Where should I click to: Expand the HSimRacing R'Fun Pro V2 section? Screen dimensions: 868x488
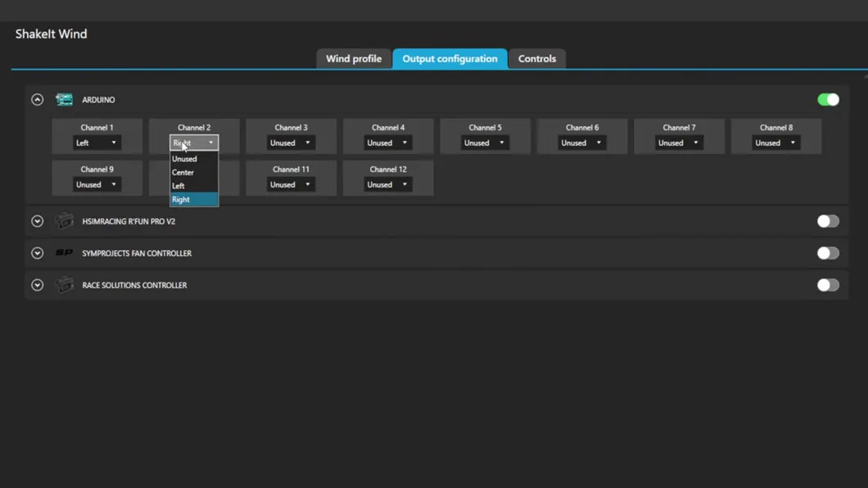(x=37, y=221)
